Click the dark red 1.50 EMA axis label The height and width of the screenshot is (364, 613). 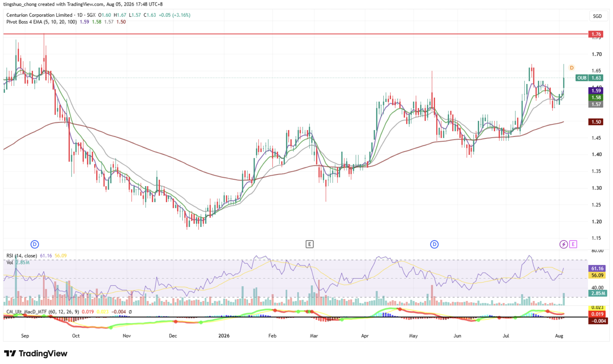click(596, 122)
